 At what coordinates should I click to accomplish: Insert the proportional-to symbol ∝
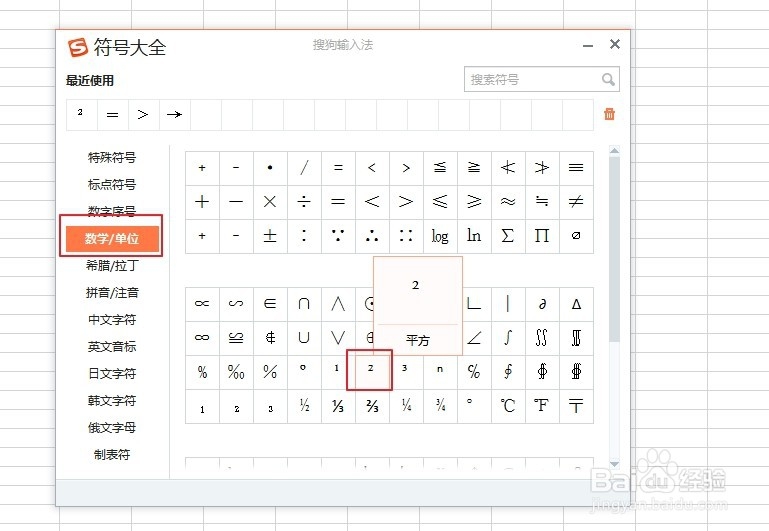(x=202, y=304)
